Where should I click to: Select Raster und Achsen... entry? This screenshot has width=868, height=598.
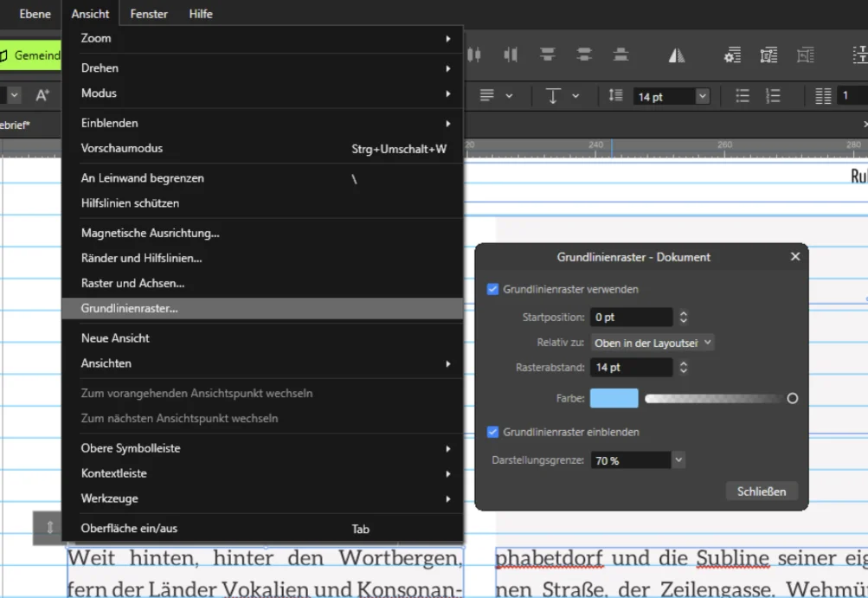tap(263, 283)
